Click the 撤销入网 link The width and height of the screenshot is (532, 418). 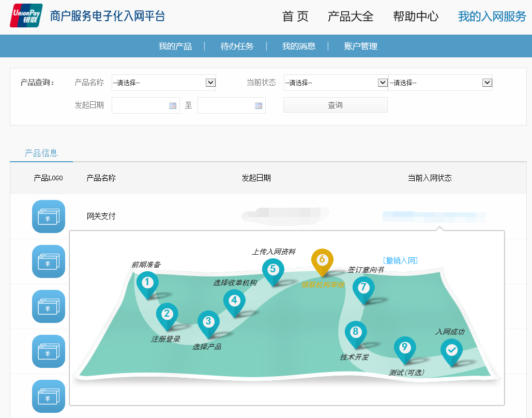pyautogui.click(x=400, y=260)
